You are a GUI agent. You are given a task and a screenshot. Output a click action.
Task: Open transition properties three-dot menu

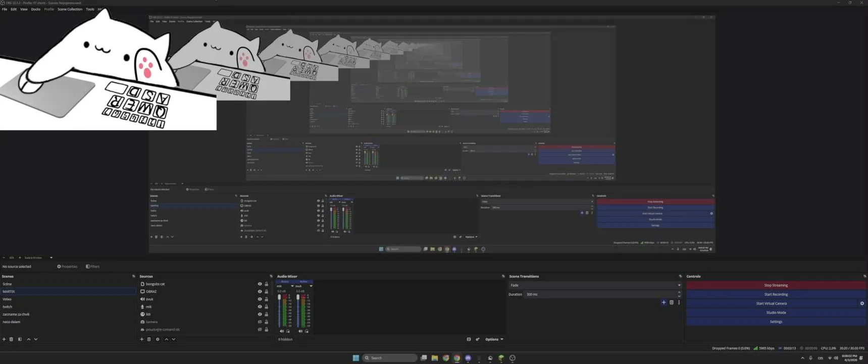(679, 302)
